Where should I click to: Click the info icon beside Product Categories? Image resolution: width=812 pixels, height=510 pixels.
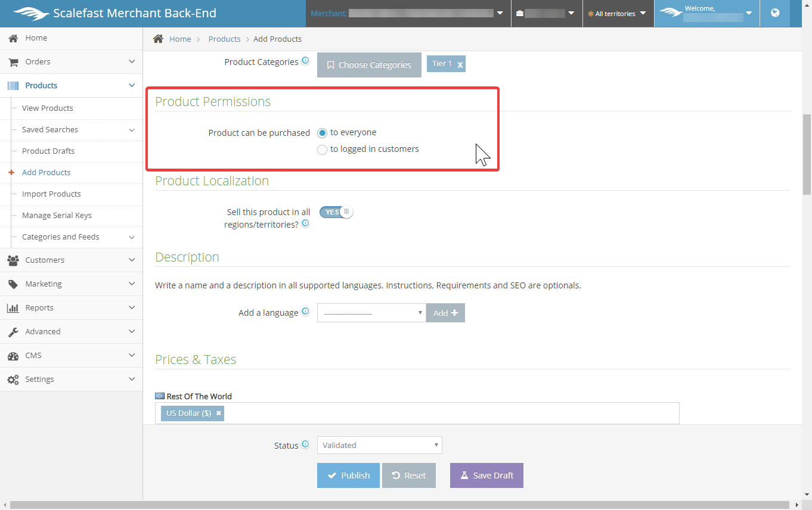click(x=305, y=61)
